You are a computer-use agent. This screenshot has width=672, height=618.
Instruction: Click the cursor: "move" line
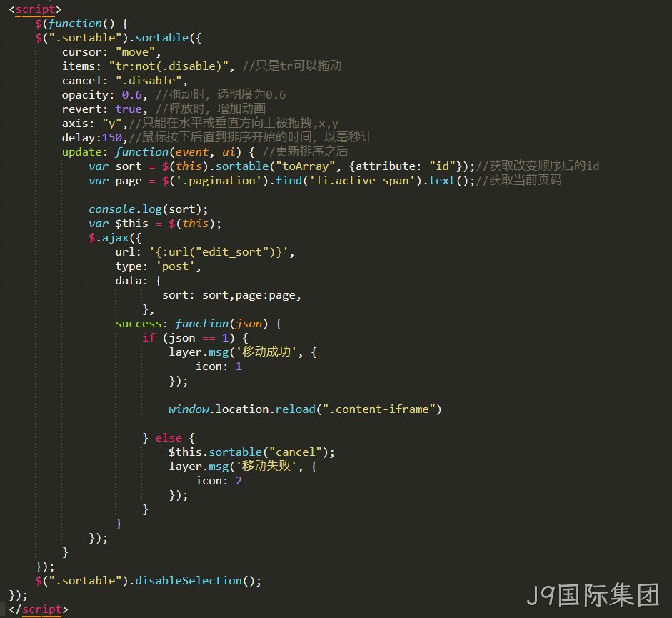tap(111, 52)
